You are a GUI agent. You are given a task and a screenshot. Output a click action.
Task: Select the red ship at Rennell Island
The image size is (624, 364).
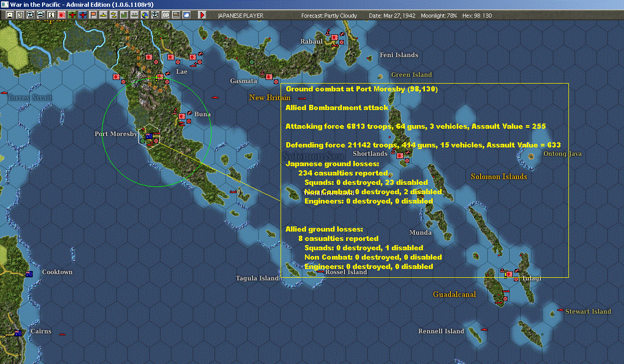484,329
